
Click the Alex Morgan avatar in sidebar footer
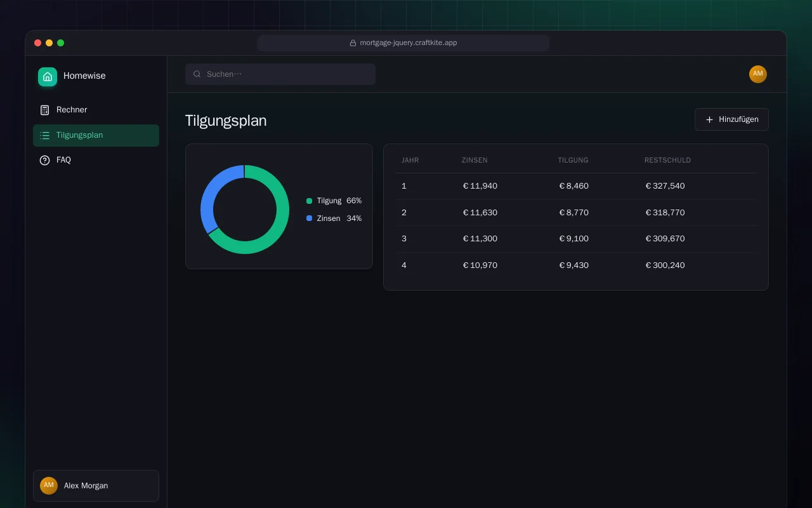[x=49, y=486]
